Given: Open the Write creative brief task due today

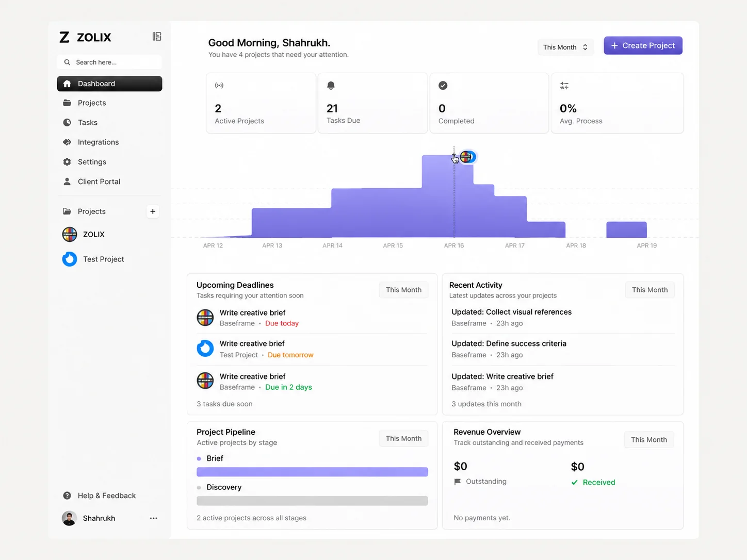Looking at the screenshot, I should tap(312, 318).
